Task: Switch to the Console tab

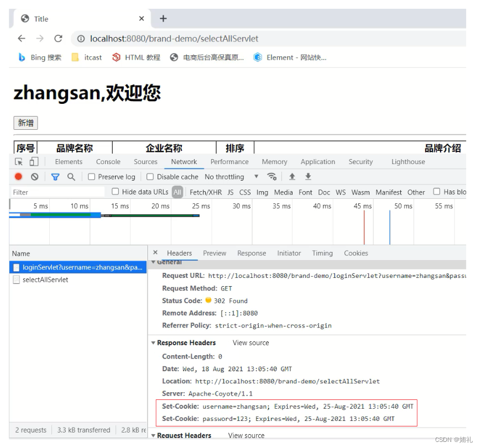Action: [x=108, y=161]
